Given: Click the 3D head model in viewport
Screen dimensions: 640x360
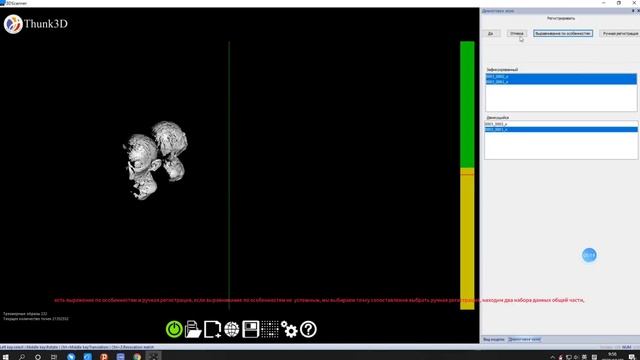Looking at the screenshot, I should (x=155, y=160).
